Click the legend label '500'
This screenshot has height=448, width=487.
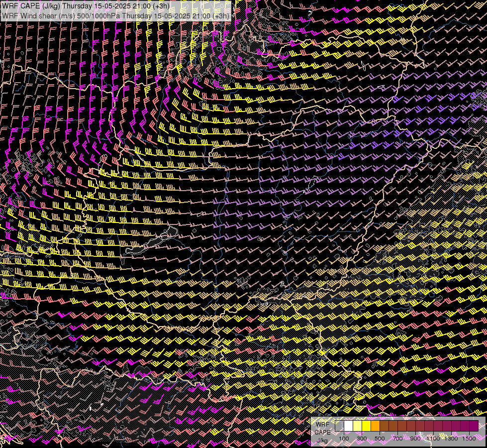click(380, 439)
